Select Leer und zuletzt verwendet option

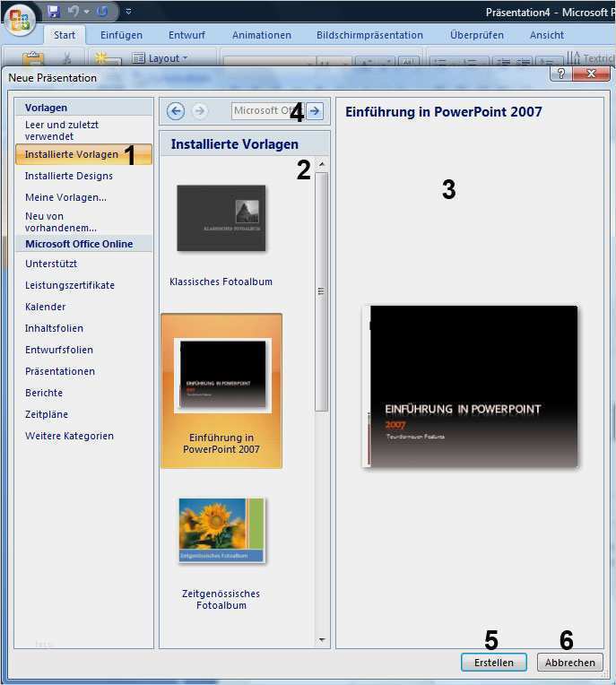pos(62,130)
